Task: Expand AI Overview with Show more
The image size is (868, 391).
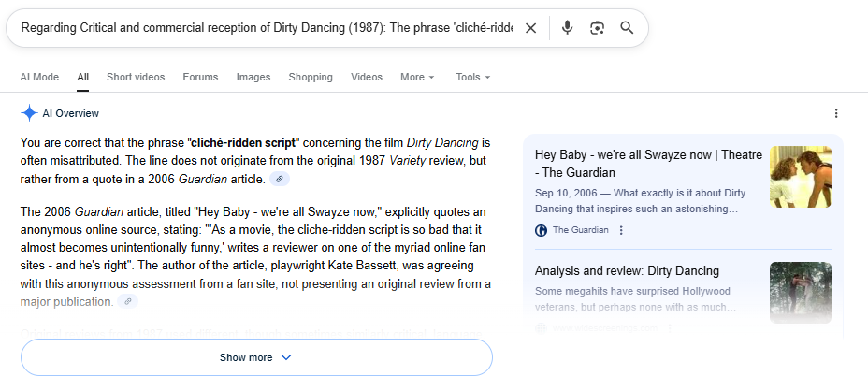Action: click(256, 357)
